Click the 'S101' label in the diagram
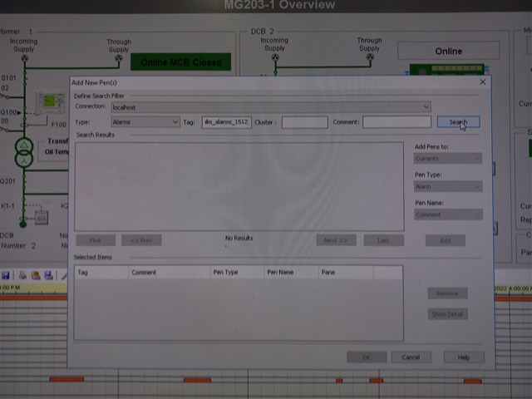This screenshot has height=399, width=532. [8, 77]
